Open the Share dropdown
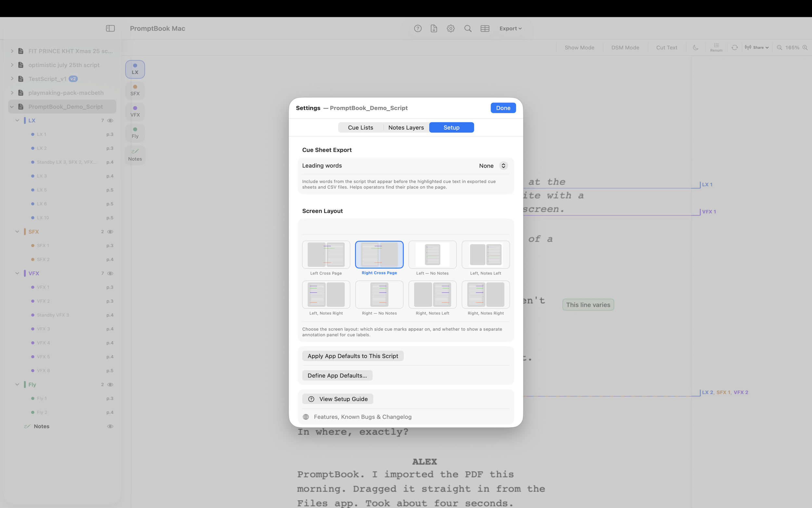The height and width of the screenshot is (508, 812). [756, 48]
